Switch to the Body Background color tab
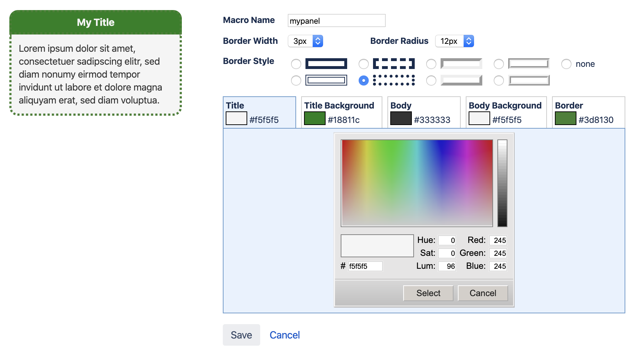The image size is (644, 350). tap(506, 112)
